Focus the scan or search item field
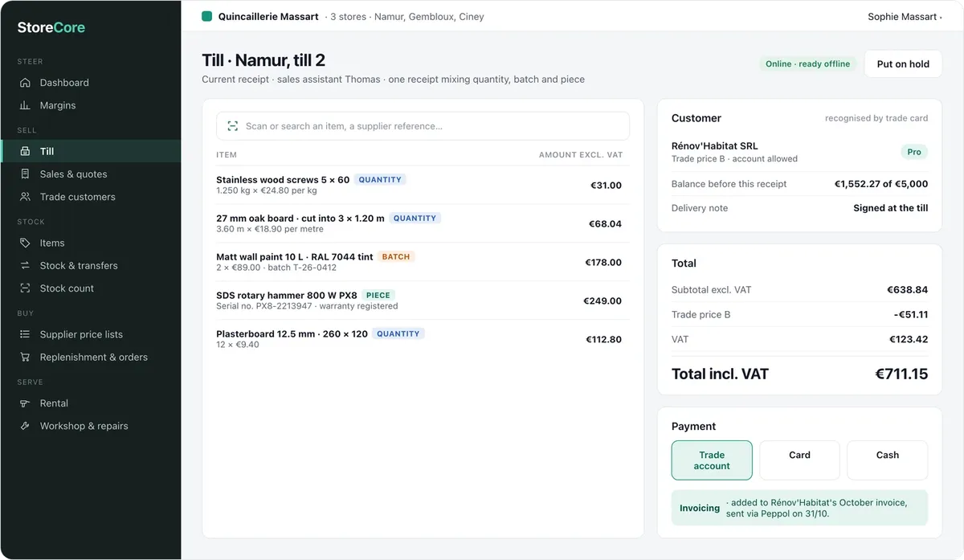This screenshot has height=560, width=964. tap(423, 126)
